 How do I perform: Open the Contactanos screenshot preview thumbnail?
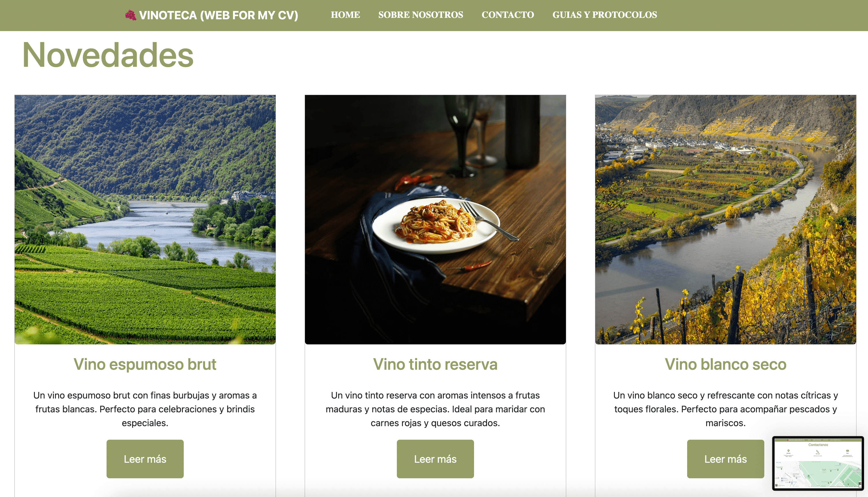818,463
